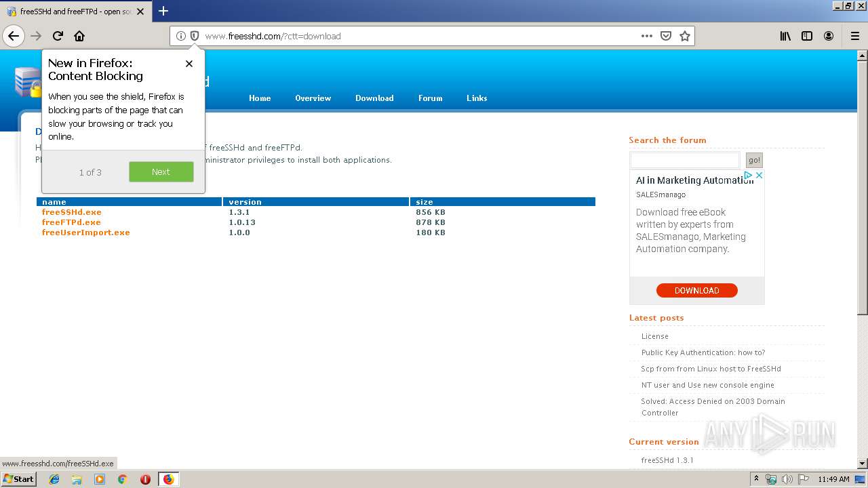Open the Firefox hamburger menu
Screen dimensions: 868x488
click(855, 36)
